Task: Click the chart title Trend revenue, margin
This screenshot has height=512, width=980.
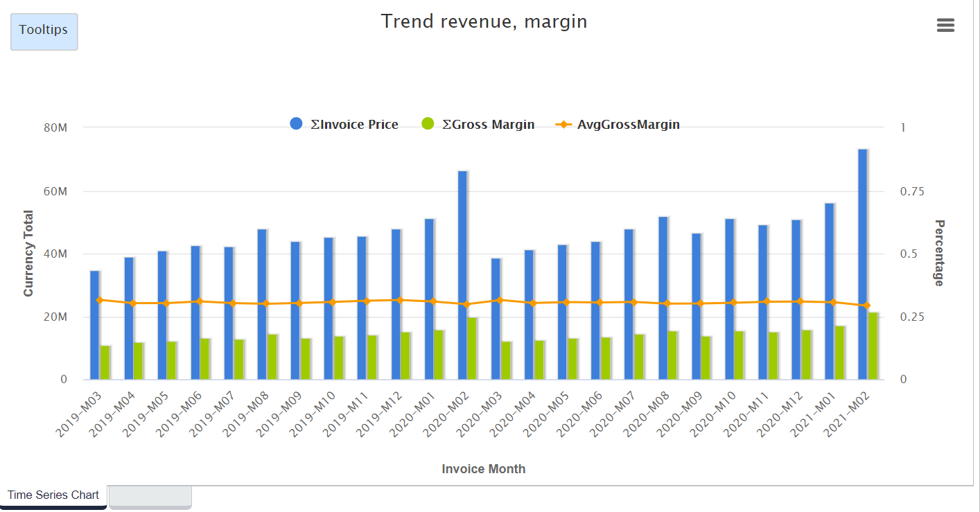Action: pos(484,21)
